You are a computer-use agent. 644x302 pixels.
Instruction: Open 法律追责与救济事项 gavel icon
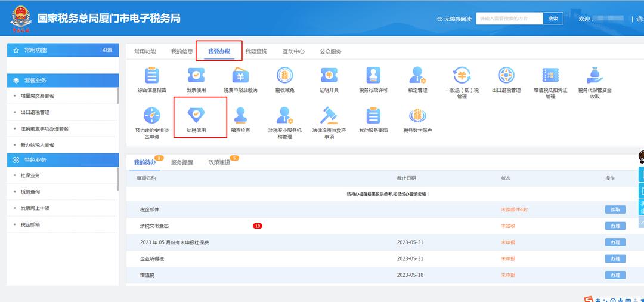click(x=329, y=115)
